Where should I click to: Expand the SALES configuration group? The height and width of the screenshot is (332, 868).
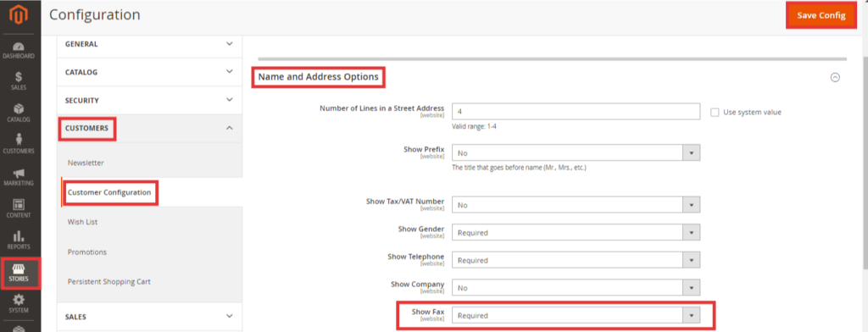pos(149,317)
